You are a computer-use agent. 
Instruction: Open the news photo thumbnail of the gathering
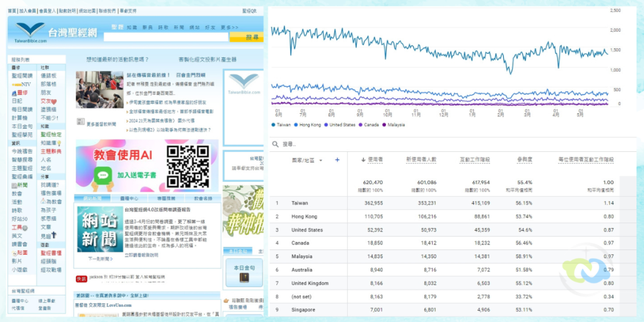tap(99, 89)
